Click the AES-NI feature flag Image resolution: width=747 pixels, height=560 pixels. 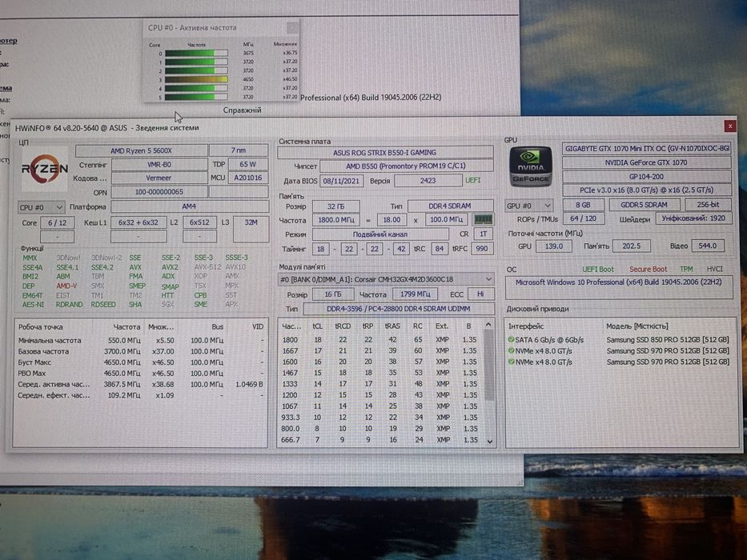pyautogui.click(x=33, y=305)
